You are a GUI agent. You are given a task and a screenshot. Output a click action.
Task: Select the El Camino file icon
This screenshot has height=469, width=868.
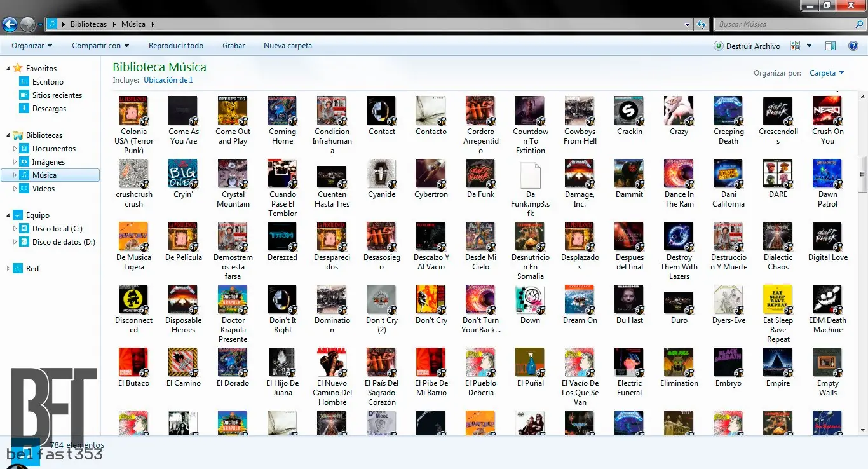pyautogui.click(x=183, y=362)
